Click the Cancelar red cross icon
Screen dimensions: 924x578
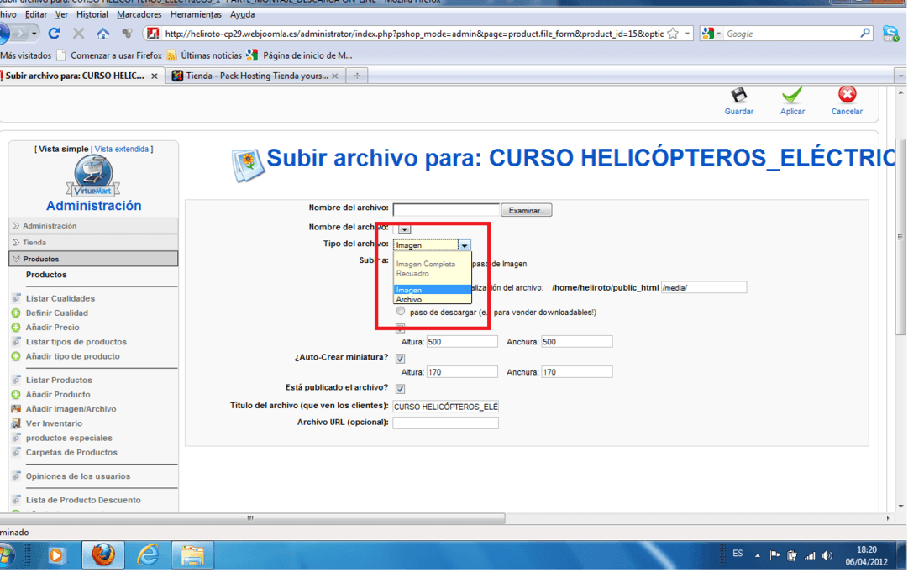coord(847,94)
